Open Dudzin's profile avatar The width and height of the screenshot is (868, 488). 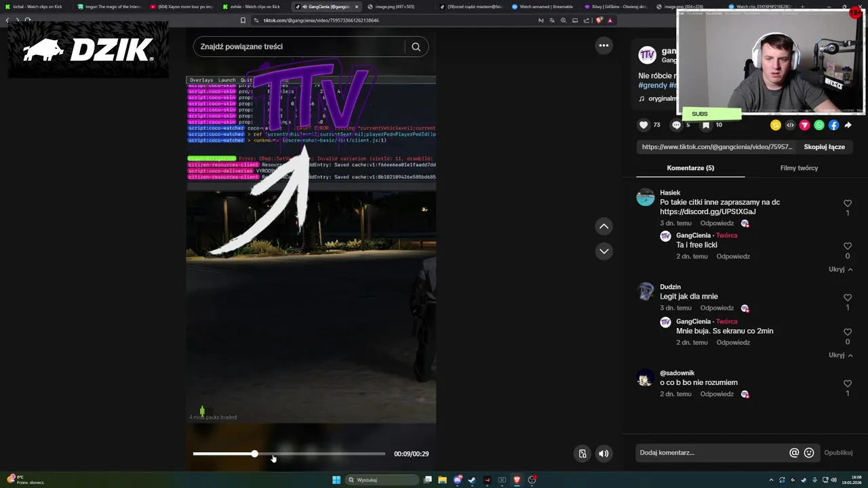(646, 291)
